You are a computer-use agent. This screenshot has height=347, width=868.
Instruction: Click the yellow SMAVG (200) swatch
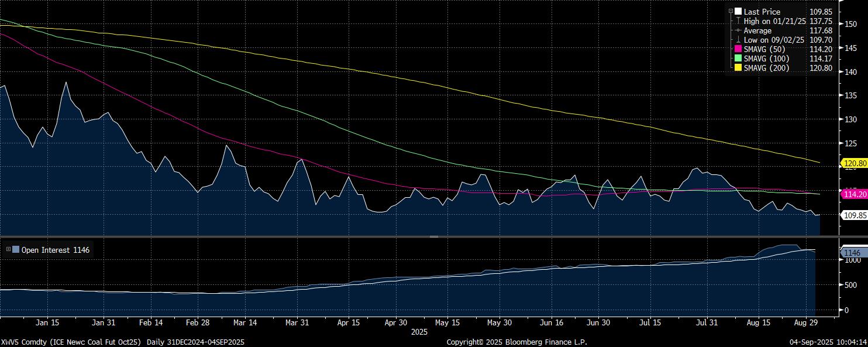(x=738, y=68)
